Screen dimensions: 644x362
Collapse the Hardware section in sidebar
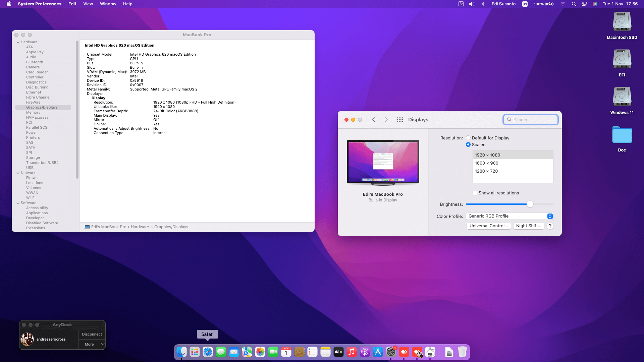pos(18,42)
